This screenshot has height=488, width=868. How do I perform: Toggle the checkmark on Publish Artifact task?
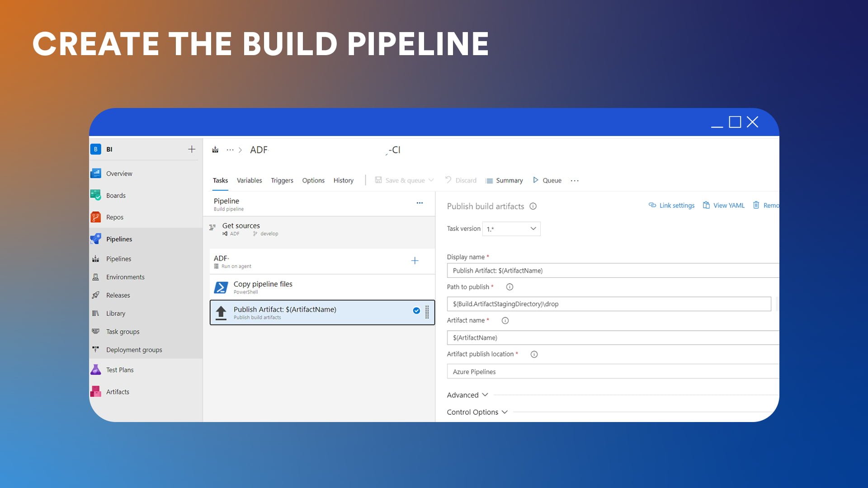click(x=416, y=310)
